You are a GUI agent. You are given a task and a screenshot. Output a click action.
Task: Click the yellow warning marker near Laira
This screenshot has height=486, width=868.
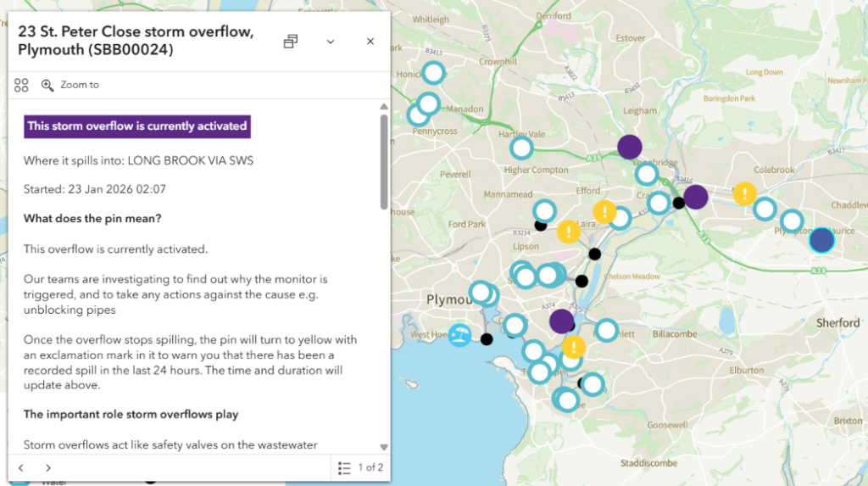pyautogui.click(x=569, y=231)
